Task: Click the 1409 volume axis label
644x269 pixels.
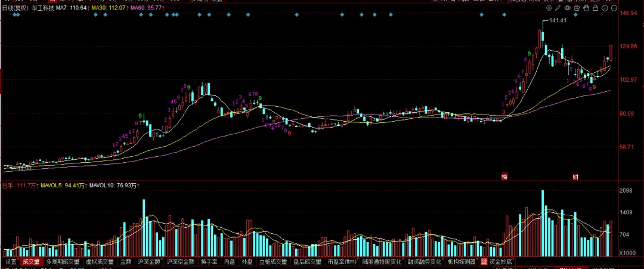Action: 626,212
